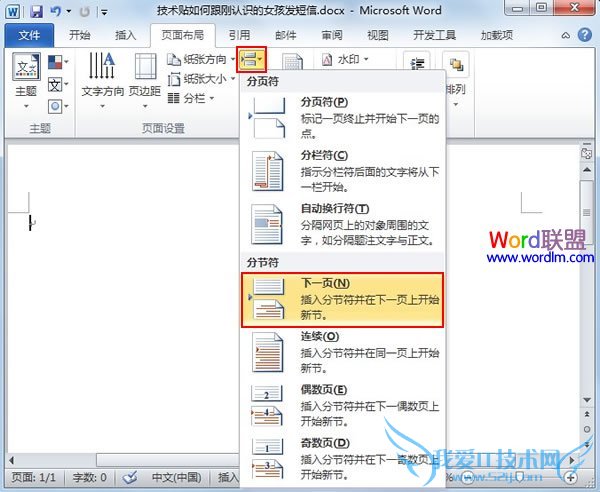Screen dimensions: 600x492
Task: Click the 文字方向 text direction button
Action: point(103,80)
